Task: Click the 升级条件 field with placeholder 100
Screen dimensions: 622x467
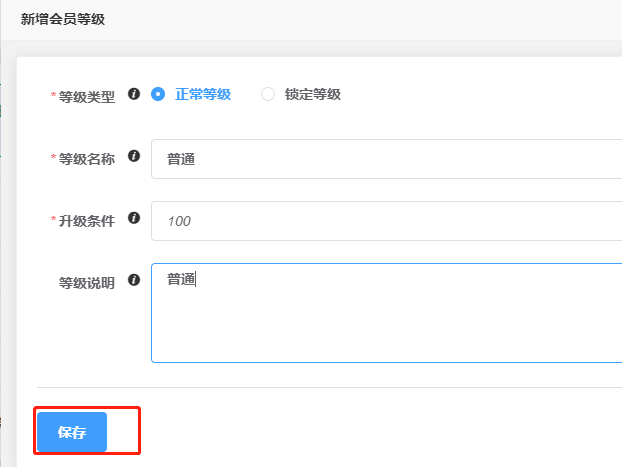Action: click(x=386, y=221)
